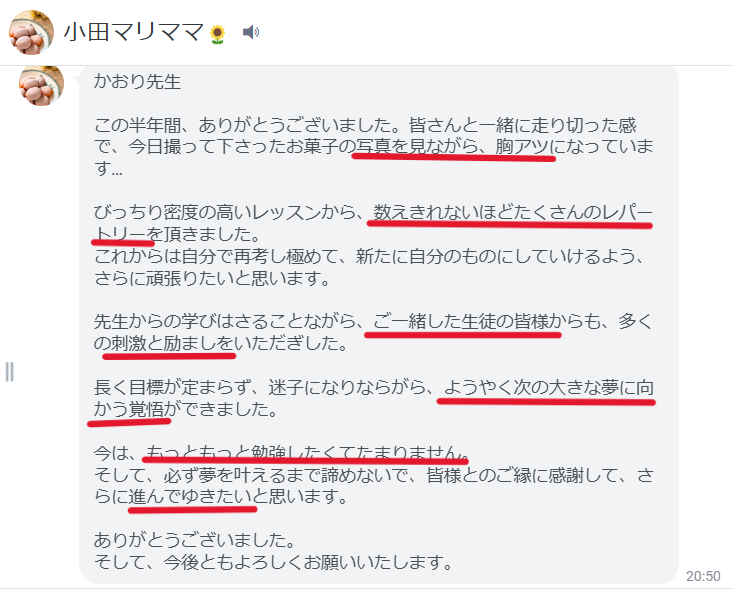Click the sender avatar beside the message bubble
Image resolution: width=733 pixels, height=596 pixels.
[x=41, y=86]
